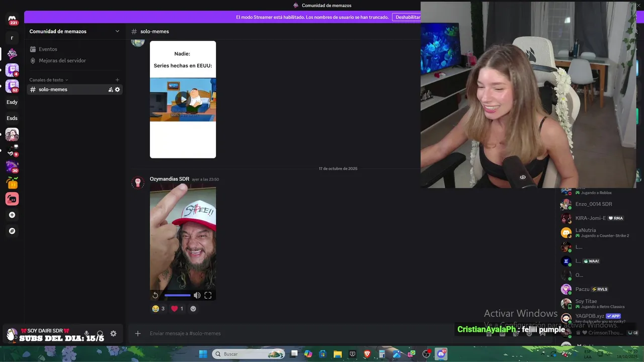Open Mejoras del servidor
Viewport: 644px width, 362px height.
75,60
